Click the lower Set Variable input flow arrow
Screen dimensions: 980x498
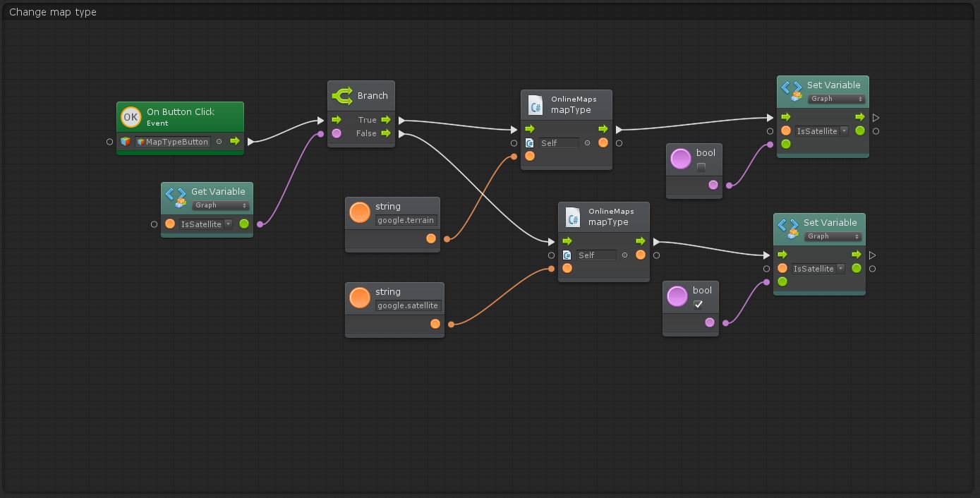click(x=782, y=255)
